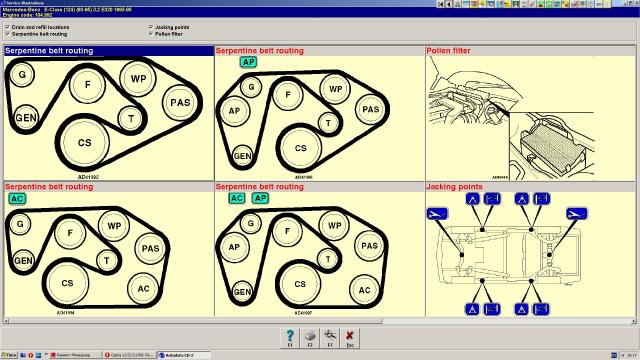This screenshot has width=640, height=360.
Task: Click the left-side trolley jack icon in Jacking points
Action: (x=437, y=213)
